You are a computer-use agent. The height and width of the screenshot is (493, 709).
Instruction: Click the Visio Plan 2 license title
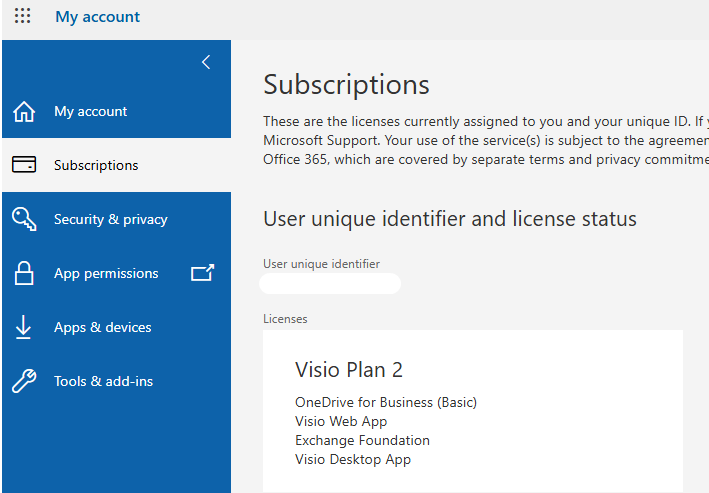[349, 370]
